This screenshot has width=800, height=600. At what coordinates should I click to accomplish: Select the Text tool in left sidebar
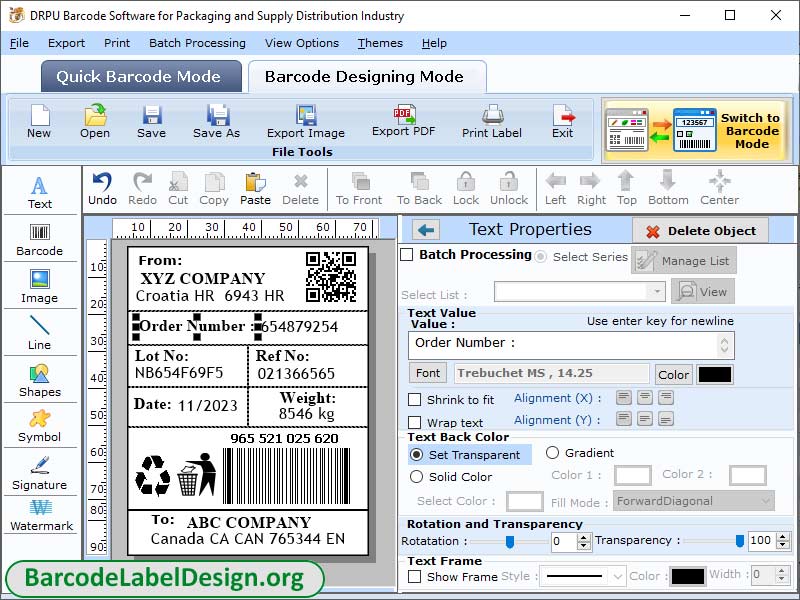(40, 190)
